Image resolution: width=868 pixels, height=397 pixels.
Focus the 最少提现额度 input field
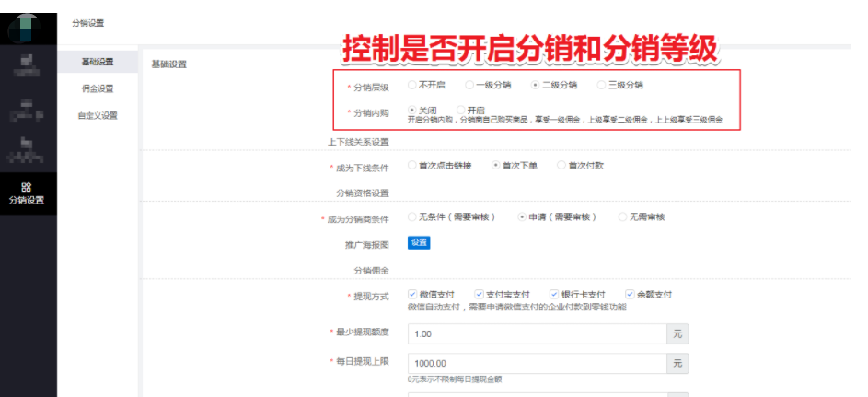point(537,333)
